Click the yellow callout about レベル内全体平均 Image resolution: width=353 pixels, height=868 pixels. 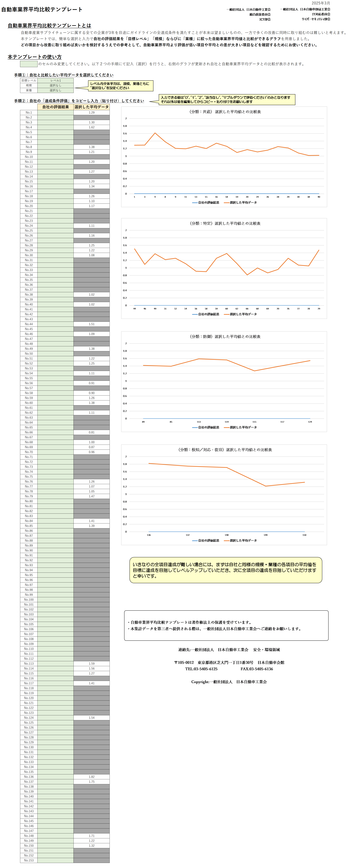[x=121, y=86]
